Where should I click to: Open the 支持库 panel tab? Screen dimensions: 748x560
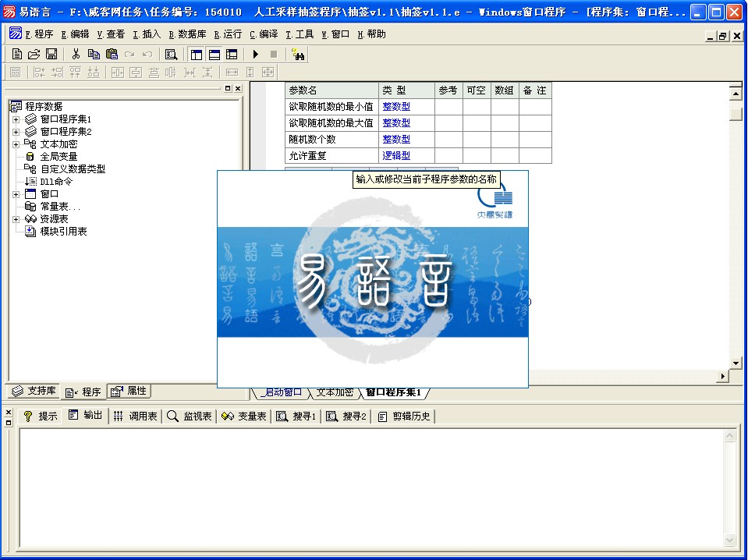tap(34, 392)
